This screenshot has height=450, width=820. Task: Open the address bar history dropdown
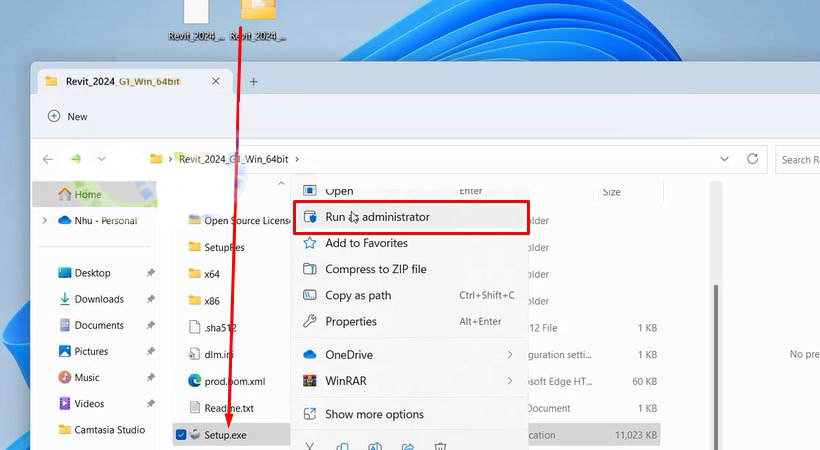tap(724, 159)
